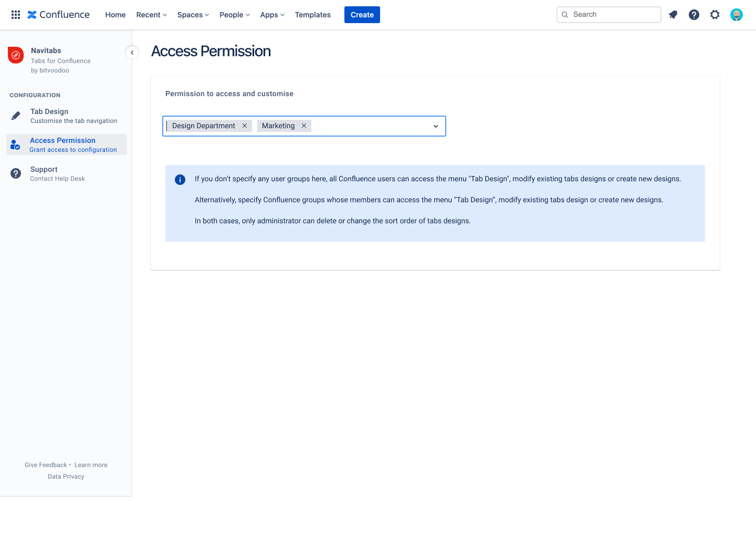Open the Data Privacy link
The height and width of the screenshot is (538, 756).
pyautogui.click(x=66, y=477)
